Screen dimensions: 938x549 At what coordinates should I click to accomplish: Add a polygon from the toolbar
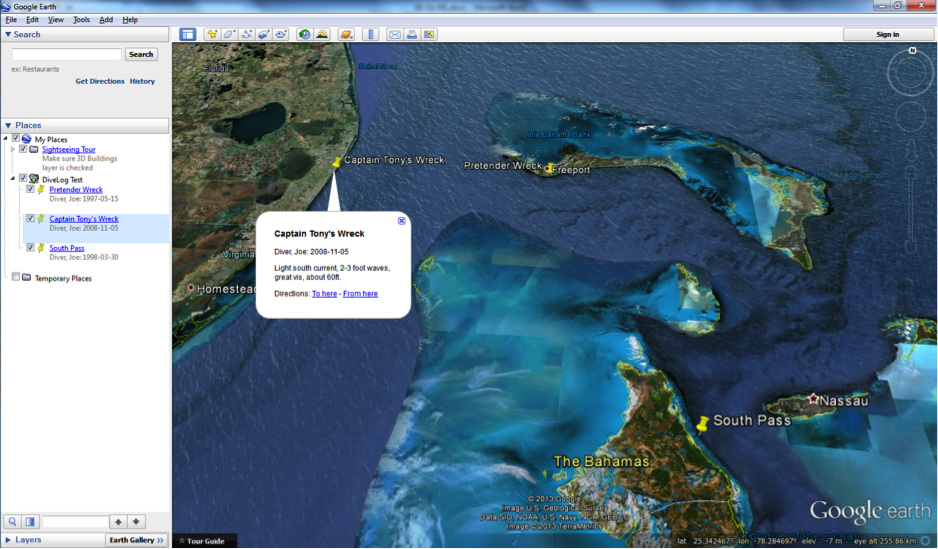tap(229, 34)
